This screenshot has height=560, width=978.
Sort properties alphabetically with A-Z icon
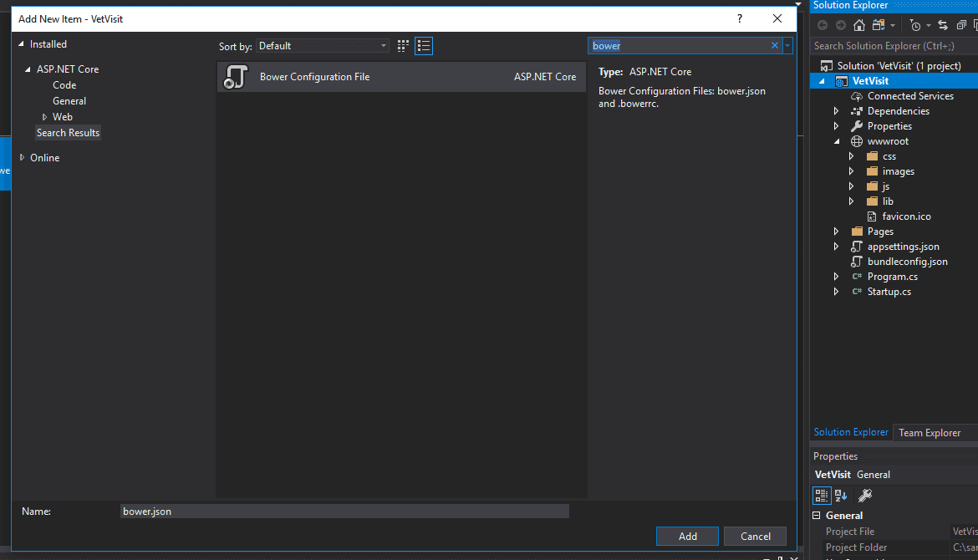[x=841, y=496]
